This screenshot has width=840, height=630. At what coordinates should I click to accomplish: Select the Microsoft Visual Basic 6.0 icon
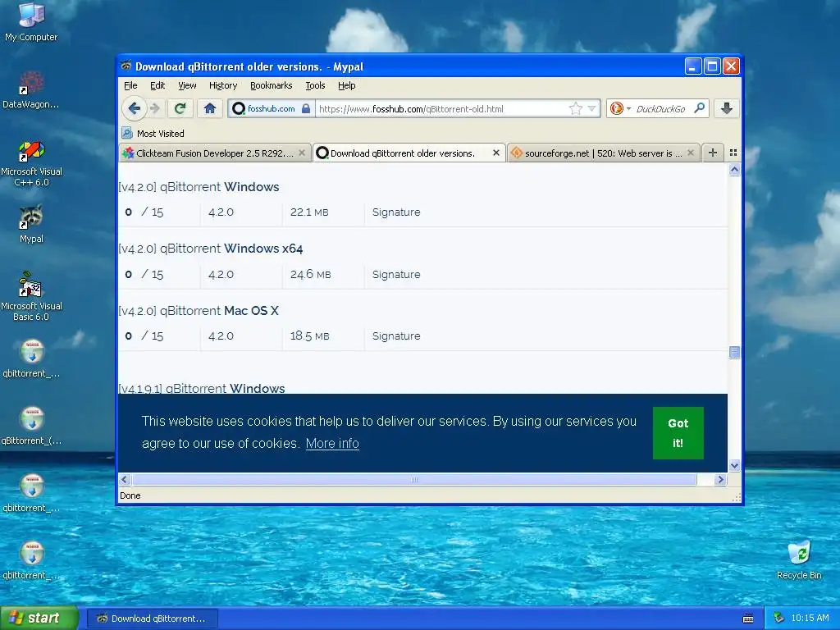[x=31, y=296]
